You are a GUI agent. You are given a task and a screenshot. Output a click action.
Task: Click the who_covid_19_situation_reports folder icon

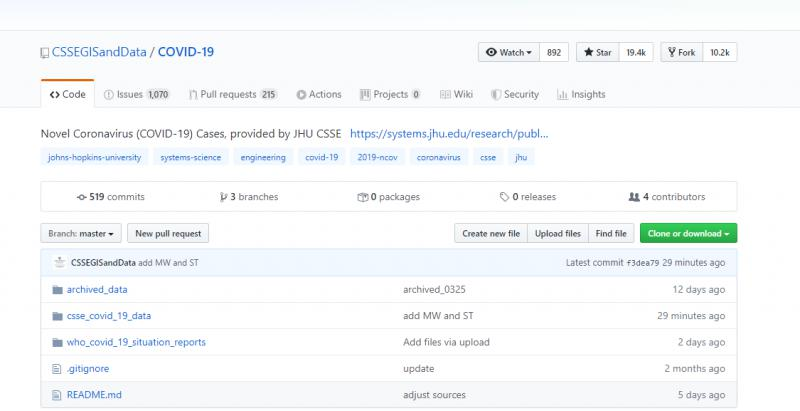57,342
